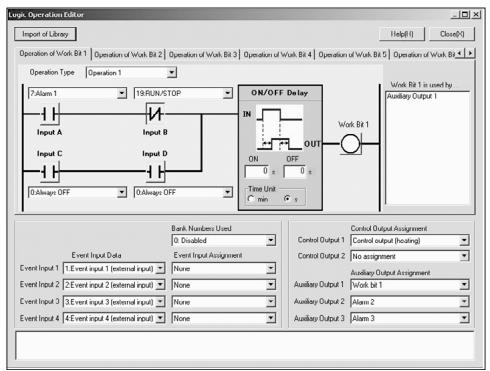Switch to Operation of Work Bit 5 tab
490x371 pixels.
352,55
